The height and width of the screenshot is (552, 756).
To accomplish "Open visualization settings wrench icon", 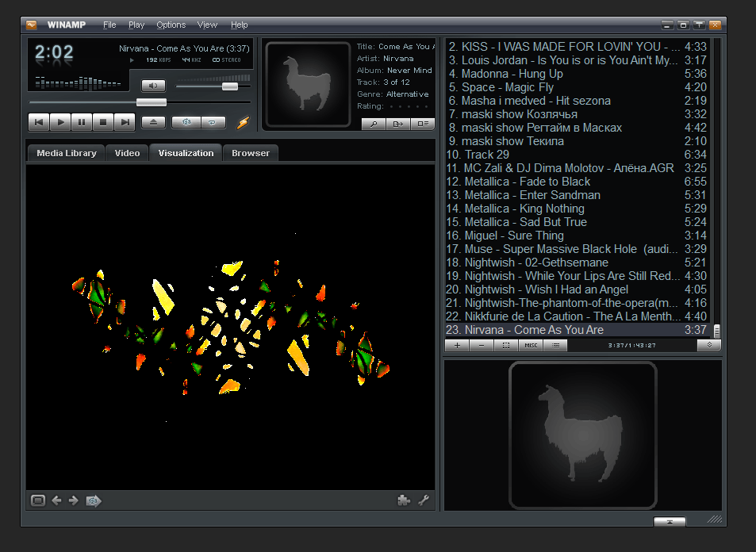I will 424,500.
